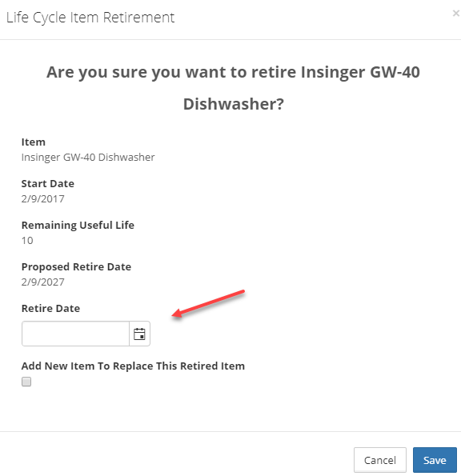Click the remaining useful life value 10
The image size is (461, 476).
point(27,241)
